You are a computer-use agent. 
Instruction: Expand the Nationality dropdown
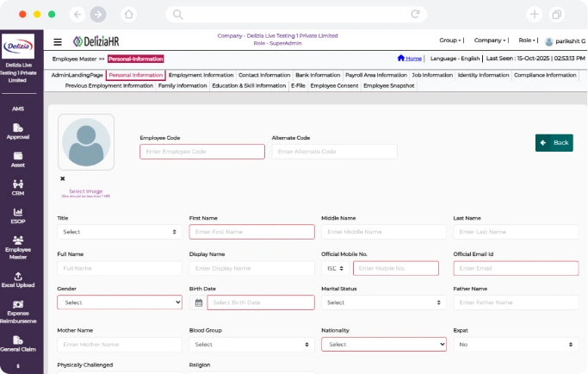[x=384, y=344]
